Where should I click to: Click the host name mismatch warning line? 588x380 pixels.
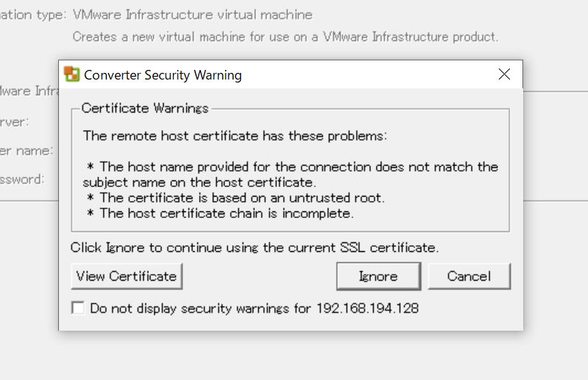(x=290, y=174)
